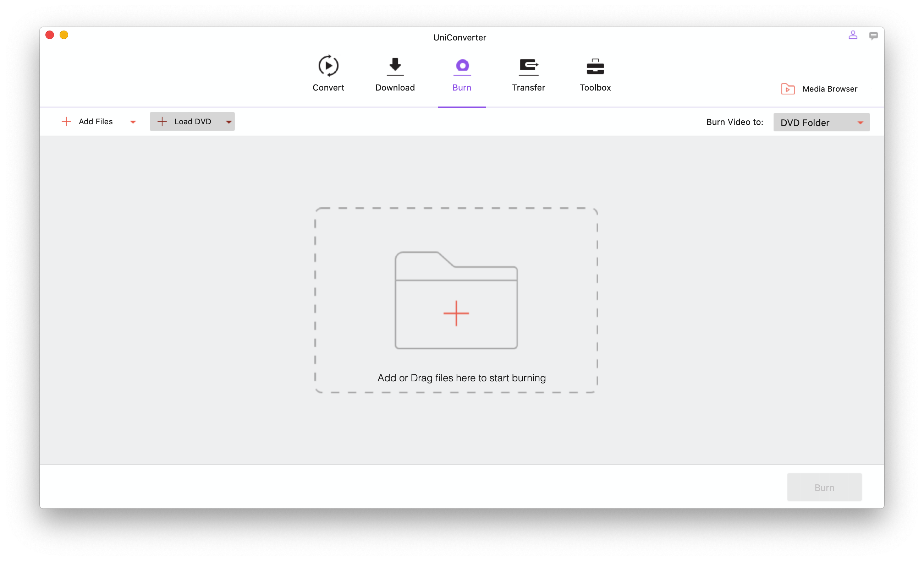The height and width of the screenshot is (561, 924).
Task: Click the Load DVD plus icon
Action: click(162, 121)
